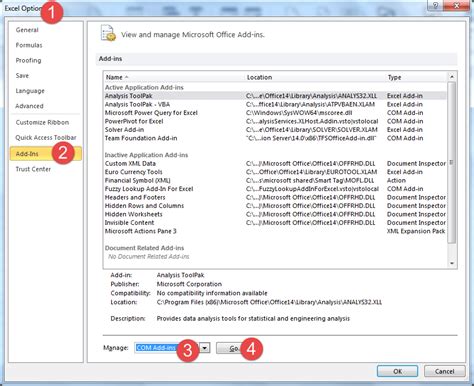Open the Manage dropdown arrow

point(205,348)
